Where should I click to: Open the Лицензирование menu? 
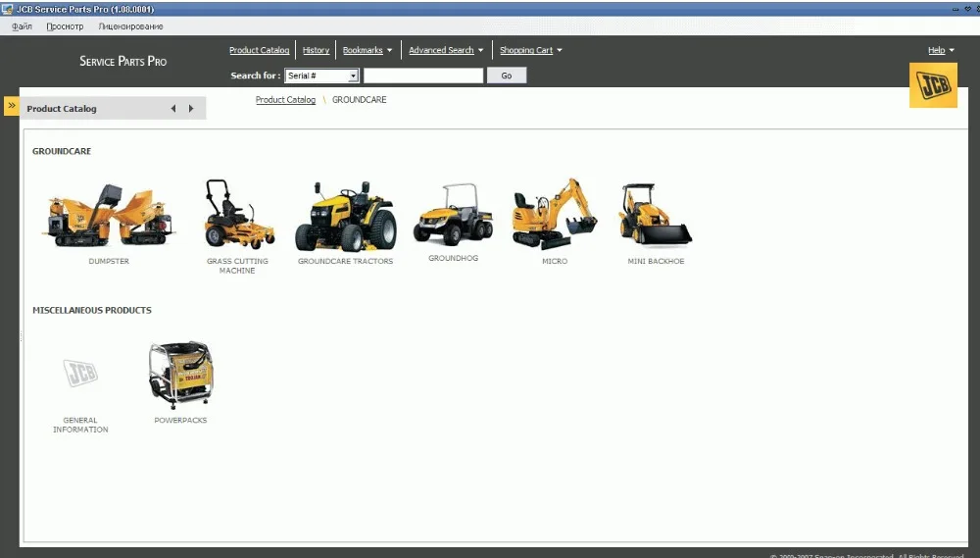pyautogui.click(x=130, y=26)
